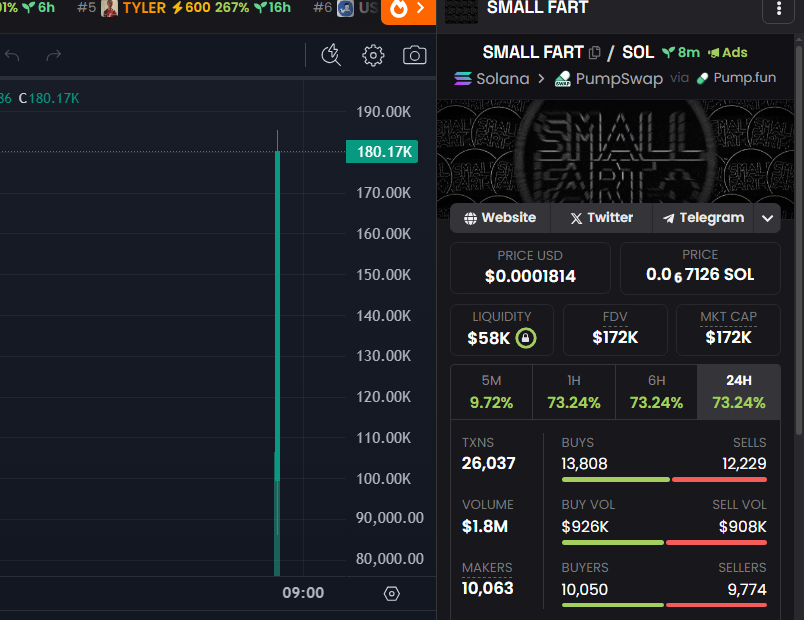Click the SMALL FART title in top header
Screen dimensions: 804x620
pos(537,8)
